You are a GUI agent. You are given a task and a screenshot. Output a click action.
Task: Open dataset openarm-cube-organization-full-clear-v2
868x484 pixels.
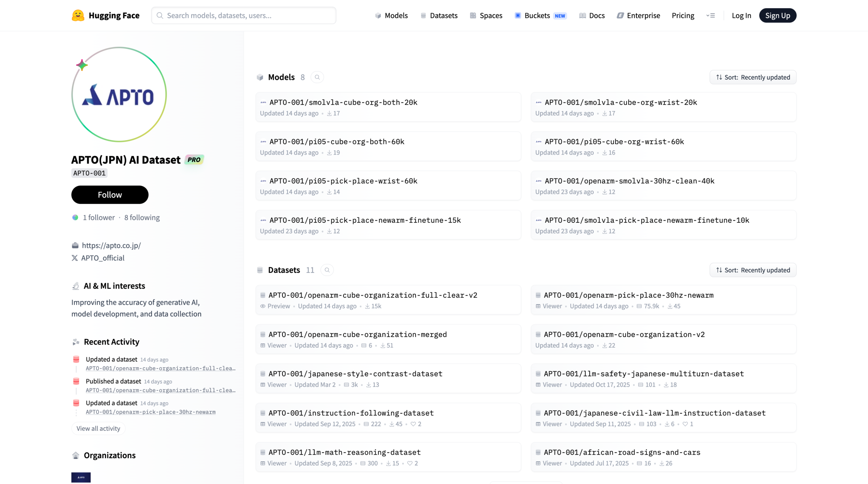(388, 300)
